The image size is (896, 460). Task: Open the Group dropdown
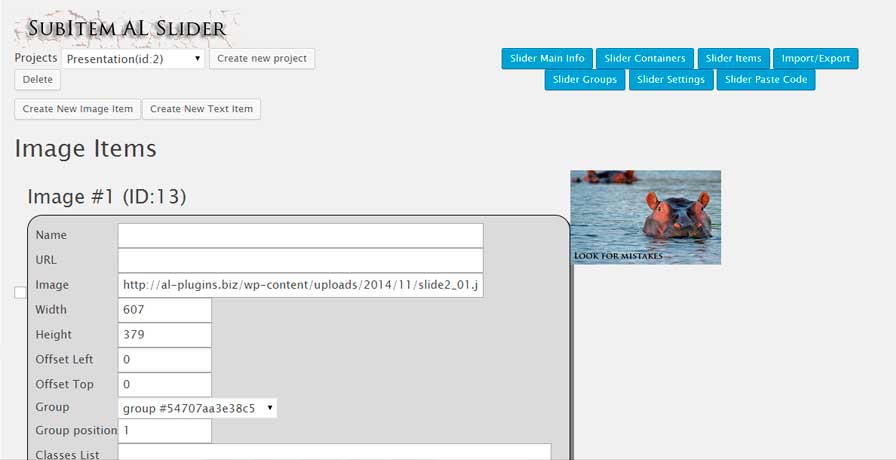pos(197,408)
